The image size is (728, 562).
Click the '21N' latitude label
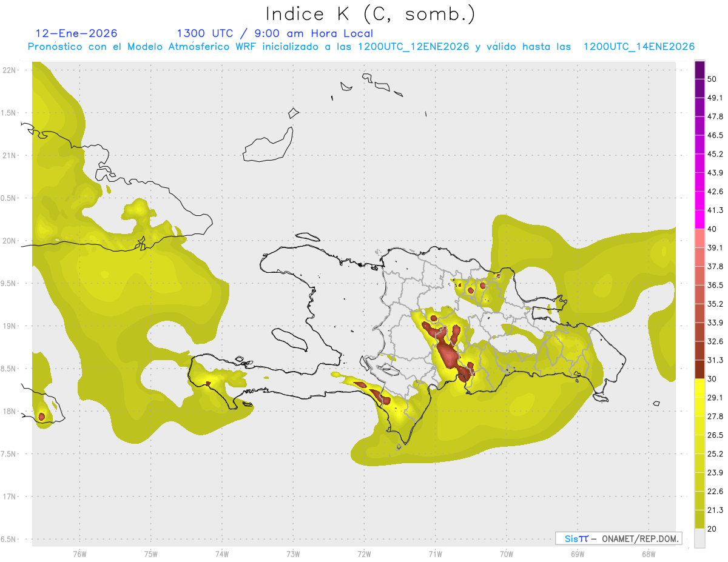click(x=9, y=156)
